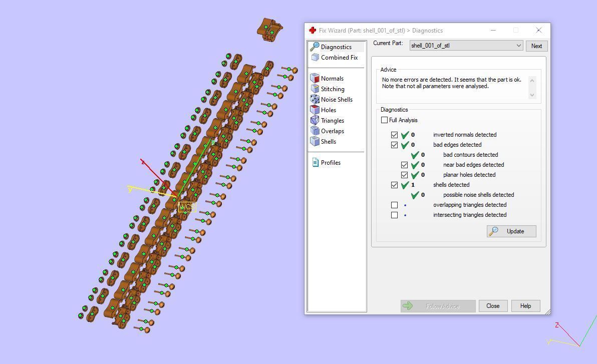Open the Diagnostics page in the sidebar
This screenshot has width=597, height=364.
(336, 47)
